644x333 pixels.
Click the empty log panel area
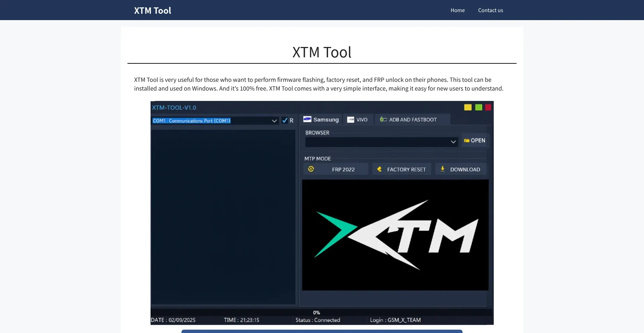coord(223,217)
